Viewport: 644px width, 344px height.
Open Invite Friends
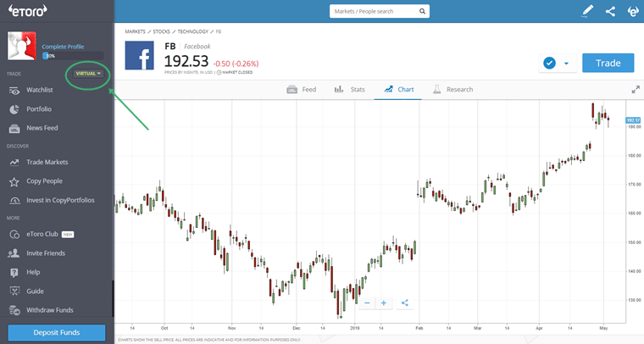pos(46,252)
